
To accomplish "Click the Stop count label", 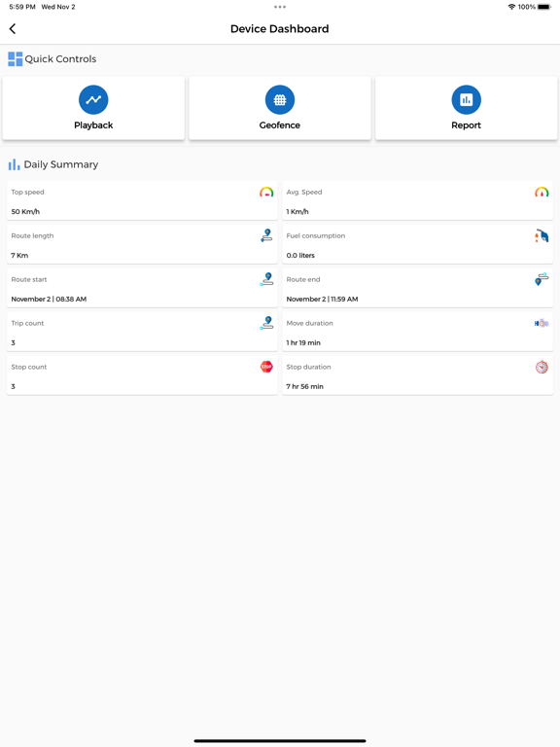I will tap(28, 367).
